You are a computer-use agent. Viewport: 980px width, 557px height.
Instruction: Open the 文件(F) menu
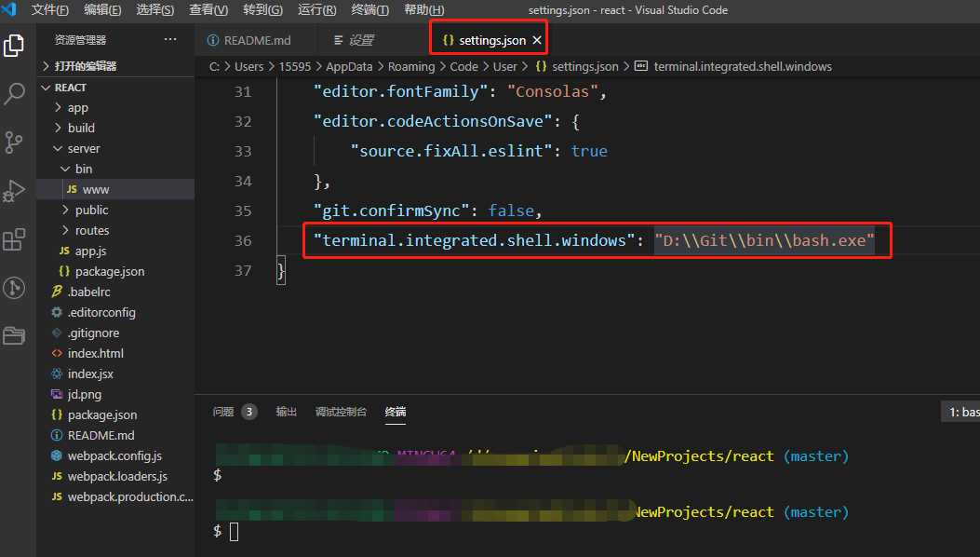click(50, 10)
